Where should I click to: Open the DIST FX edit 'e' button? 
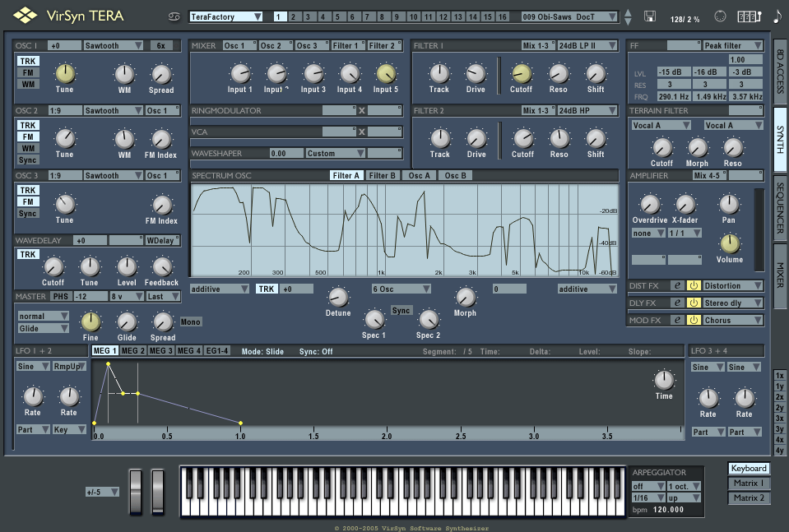click(x=677, y=285)
